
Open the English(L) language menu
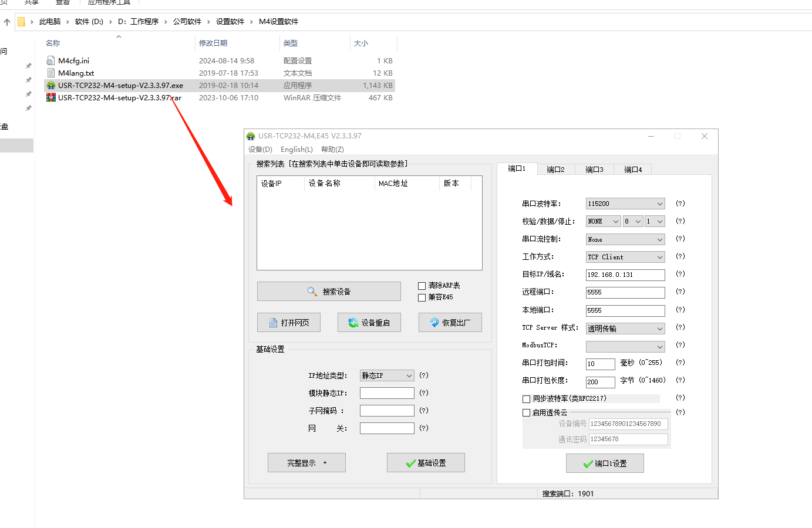click(297, 150)
